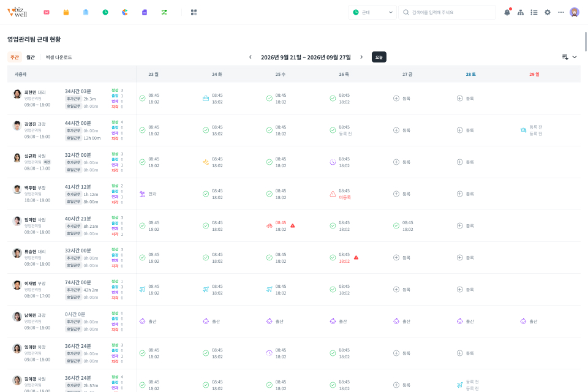Viewport: 588px width, 392px height.
Task: Go to previous week with left chevron
Action: (x=251, y=57)
